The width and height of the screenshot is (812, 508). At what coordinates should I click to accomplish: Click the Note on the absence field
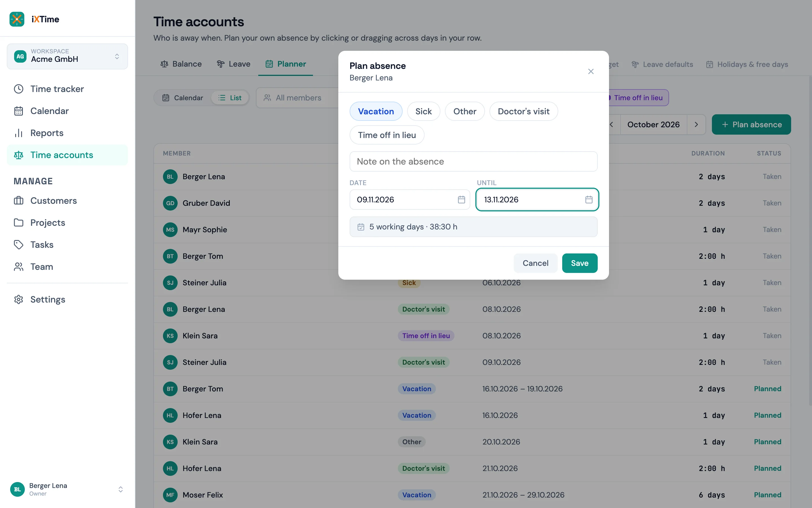[x=473, y=162]
